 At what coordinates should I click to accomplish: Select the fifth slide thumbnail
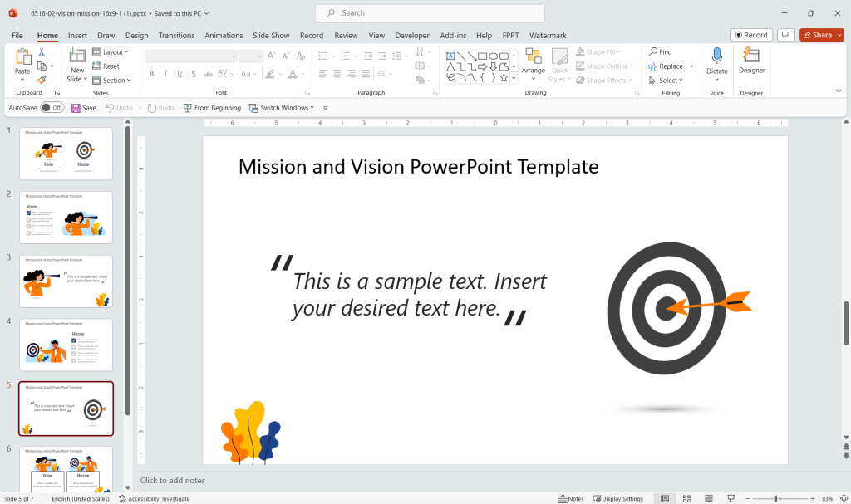coord(66,409)
